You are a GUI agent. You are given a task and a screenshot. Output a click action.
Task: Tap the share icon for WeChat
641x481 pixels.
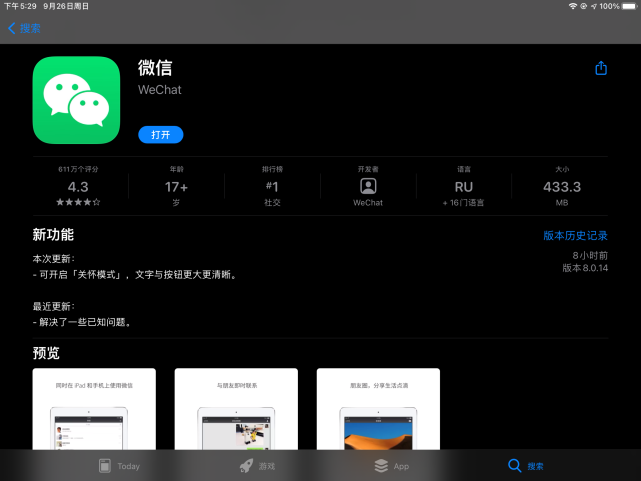pos(601,68)
